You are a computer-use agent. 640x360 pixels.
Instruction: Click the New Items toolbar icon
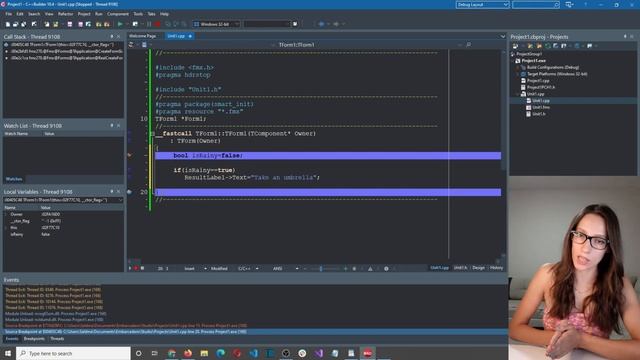[x=8, y=24]
